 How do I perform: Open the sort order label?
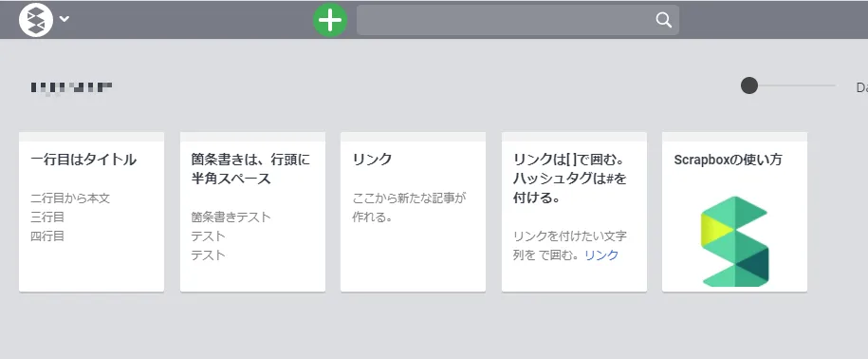click(862, 87)
